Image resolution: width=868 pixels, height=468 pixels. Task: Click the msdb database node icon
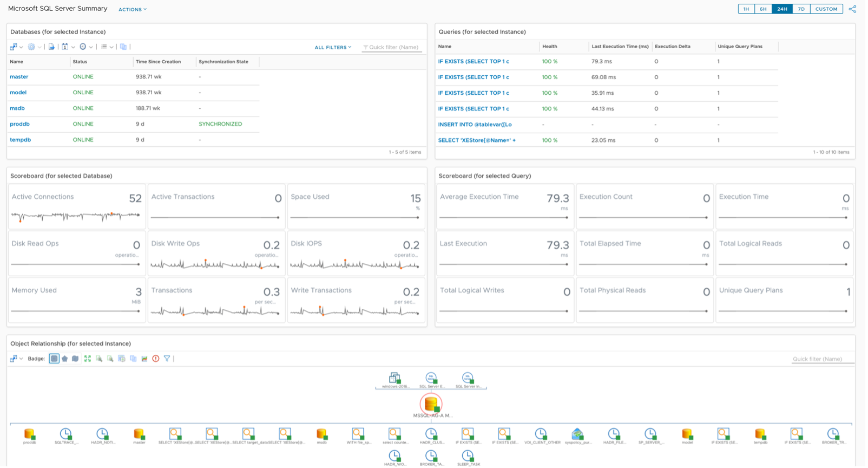[x=323, y=434]
